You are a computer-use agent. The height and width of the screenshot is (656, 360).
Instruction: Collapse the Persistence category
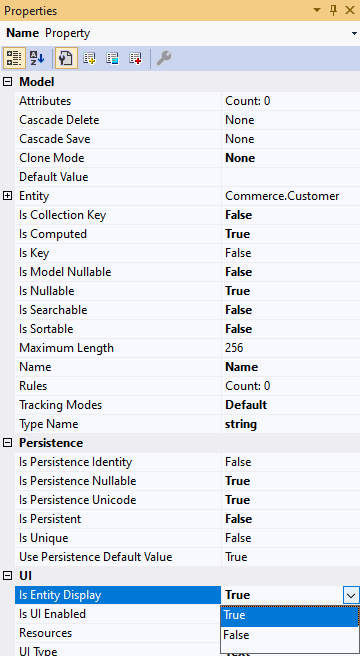8,443
